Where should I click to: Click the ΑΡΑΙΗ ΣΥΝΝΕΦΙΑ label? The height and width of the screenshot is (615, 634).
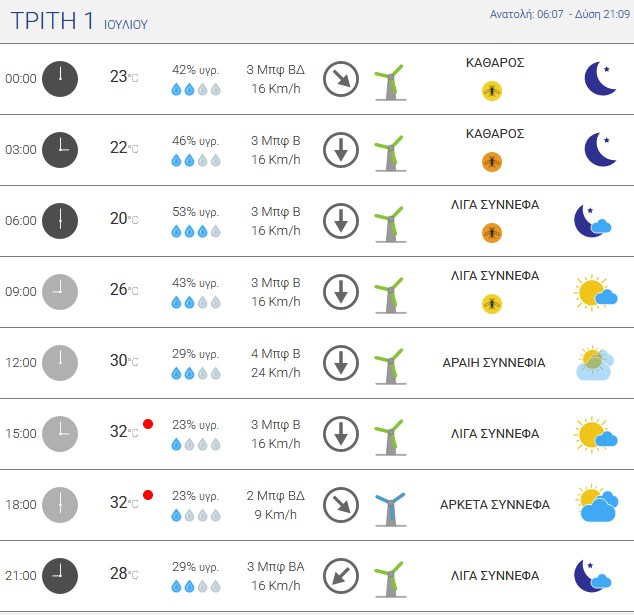(494, 363)
